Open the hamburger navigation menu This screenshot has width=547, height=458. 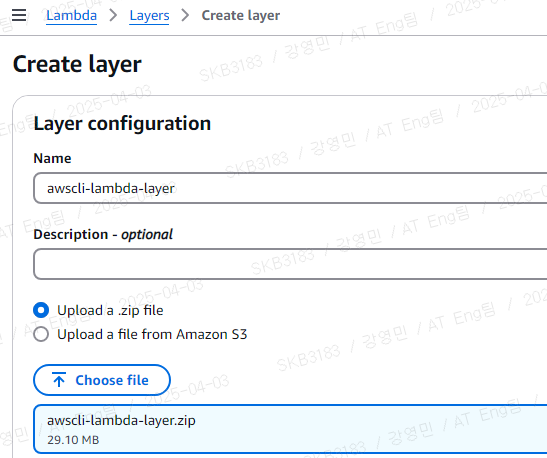pyautogui.click(x=19, y=15)
